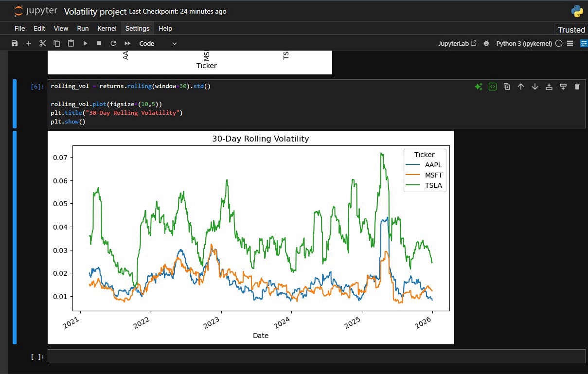Image resolution: width=588 pixels, height=374 pixels.
Task: Collapse cell 6 input via blue bar
Action: pyautogui.click(x=15, y=104)
